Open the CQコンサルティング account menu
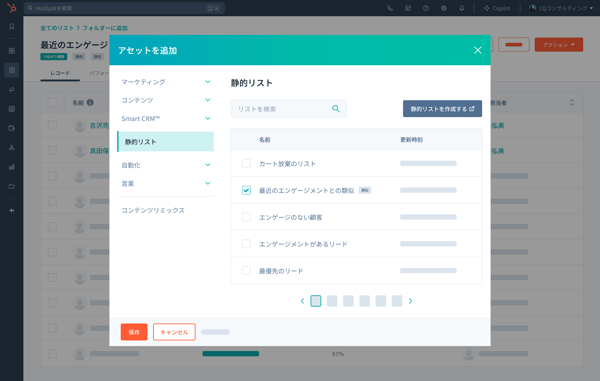The width and height of the screenshot is (600, 381). click(x=561, y=8)
